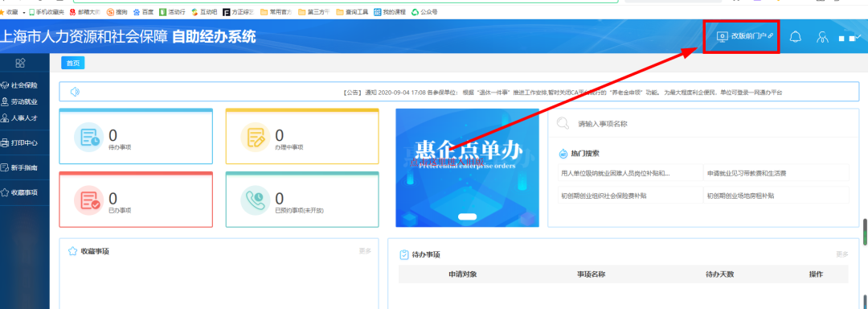Image resolution: width=868 pixels, height=309 pixels.
Task: Click the announcement speaker icon
Action: point(75,92)
